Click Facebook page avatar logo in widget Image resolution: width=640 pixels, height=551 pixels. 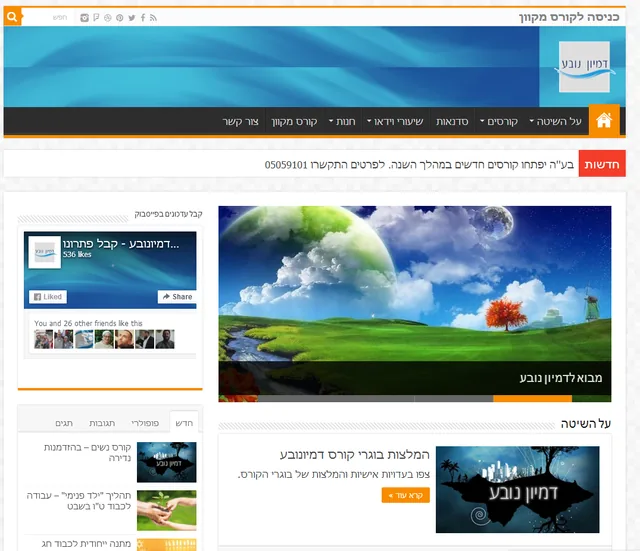click(x=44, y=252)
